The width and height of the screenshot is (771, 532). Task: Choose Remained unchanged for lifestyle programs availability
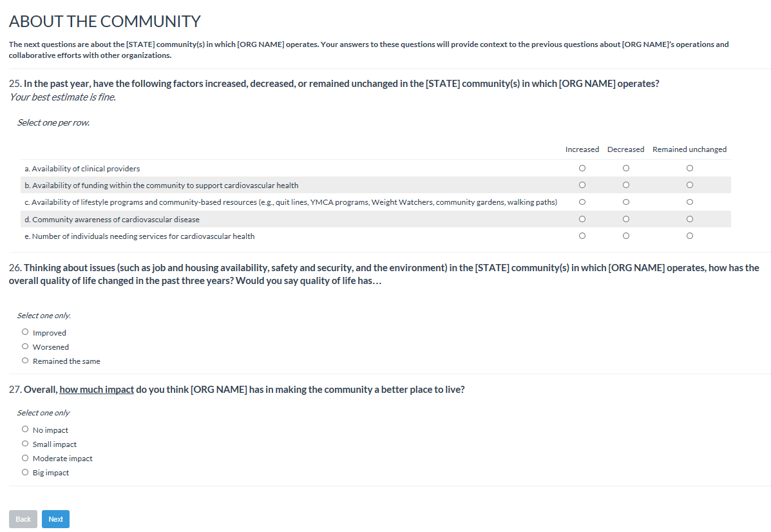[690, 202]
